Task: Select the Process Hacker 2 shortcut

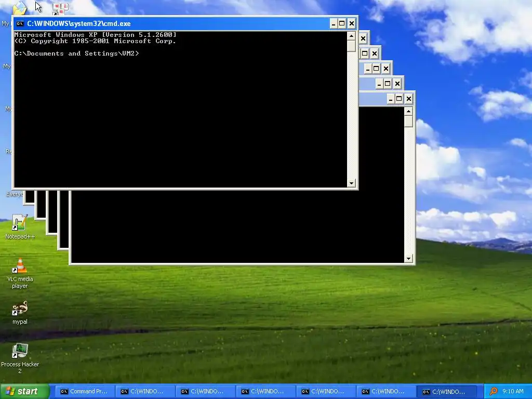Action: point(20,358)
